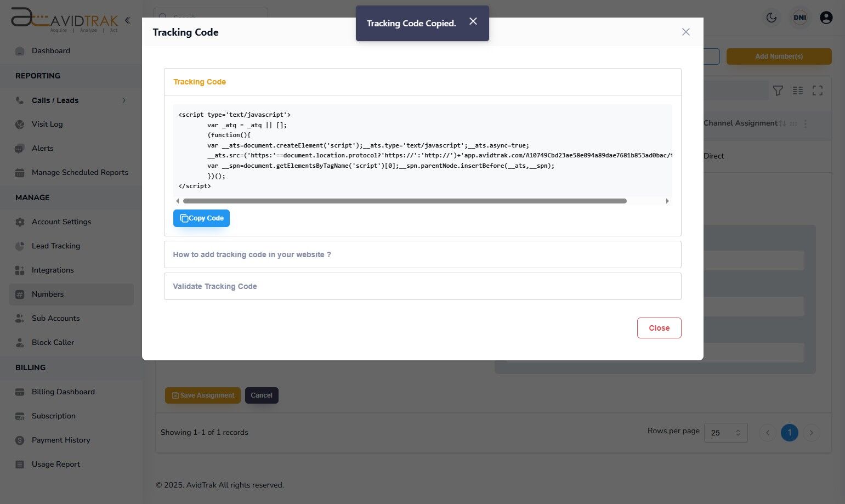
Task: Click the Payment History dollar icon
Action: 20,440
